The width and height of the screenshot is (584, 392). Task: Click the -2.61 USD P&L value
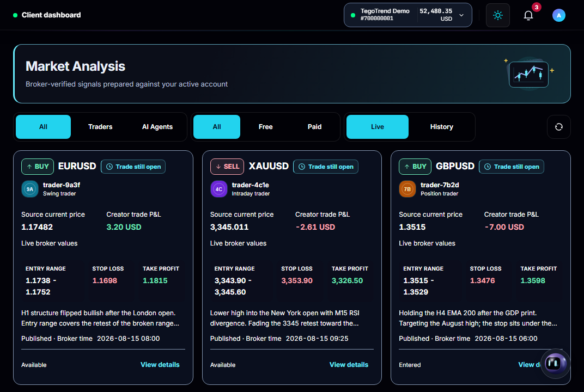tap(315, 227)
